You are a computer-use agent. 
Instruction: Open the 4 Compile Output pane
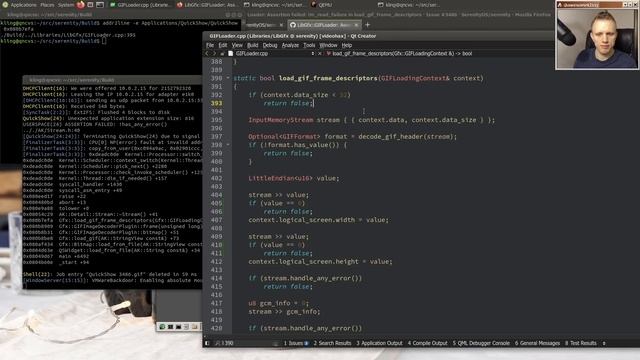click(x=427, y=343)
